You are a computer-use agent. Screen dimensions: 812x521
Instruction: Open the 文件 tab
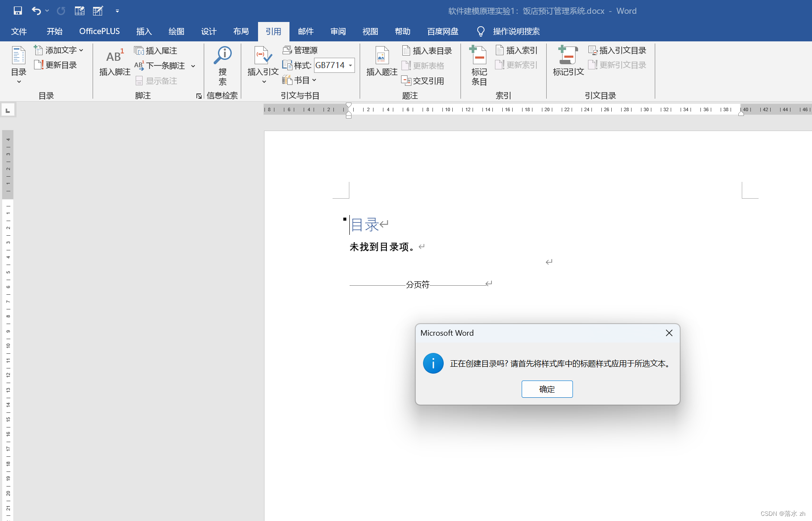pos(19,31)
